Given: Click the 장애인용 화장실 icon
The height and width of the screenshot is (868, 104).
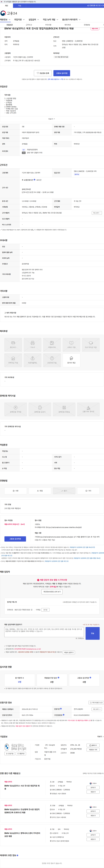Looking at the screenshot, I should (64, 409).
